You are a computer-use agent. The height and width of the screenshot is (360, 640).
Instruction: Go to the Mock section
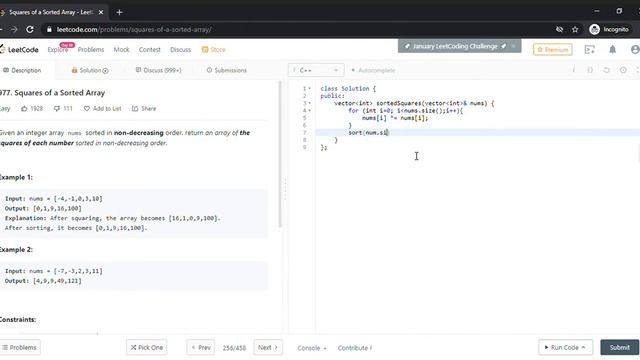click(121, 49)
